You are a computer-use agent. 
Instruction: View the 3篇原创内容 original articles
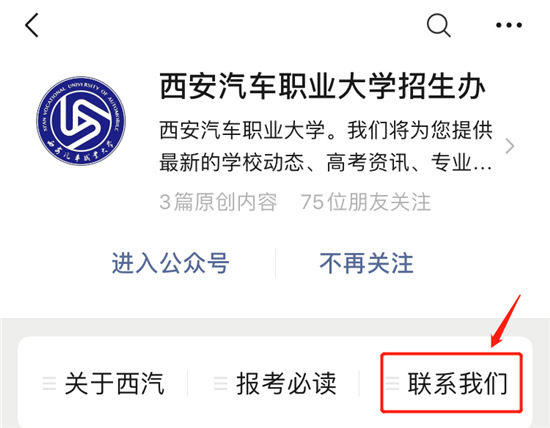218,202
